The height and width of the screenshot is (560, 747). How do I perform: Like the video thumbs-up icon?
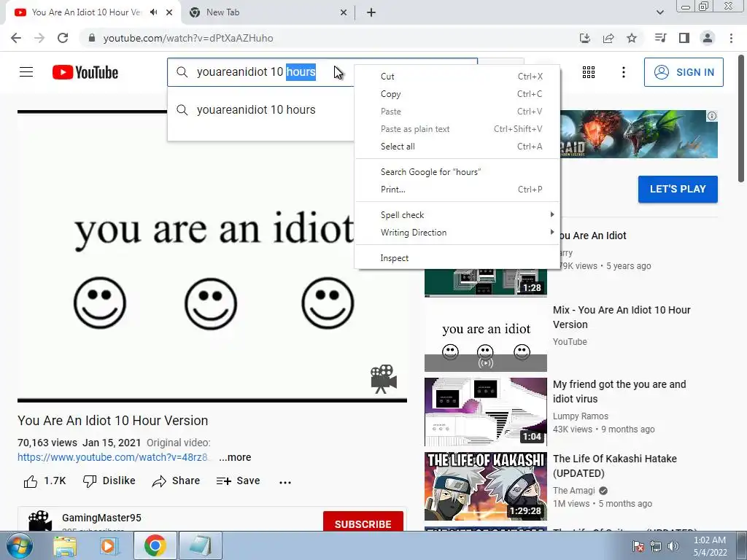coord(31,481)
